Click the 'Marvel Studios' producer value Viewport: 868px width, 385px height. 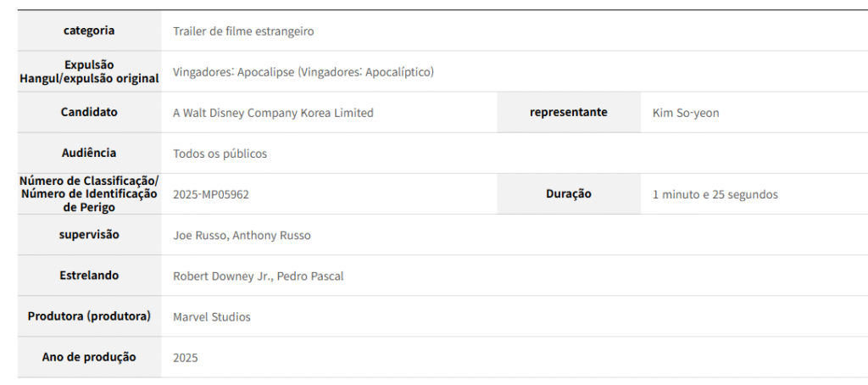[x=212, y=316]
